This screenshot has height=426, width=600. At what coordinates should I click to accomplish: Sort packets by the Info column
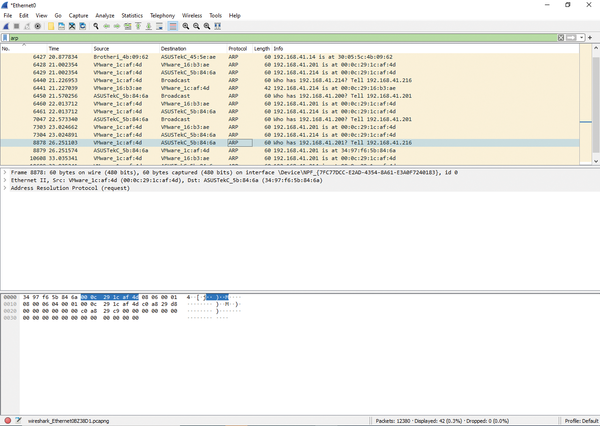click(426, 49)
